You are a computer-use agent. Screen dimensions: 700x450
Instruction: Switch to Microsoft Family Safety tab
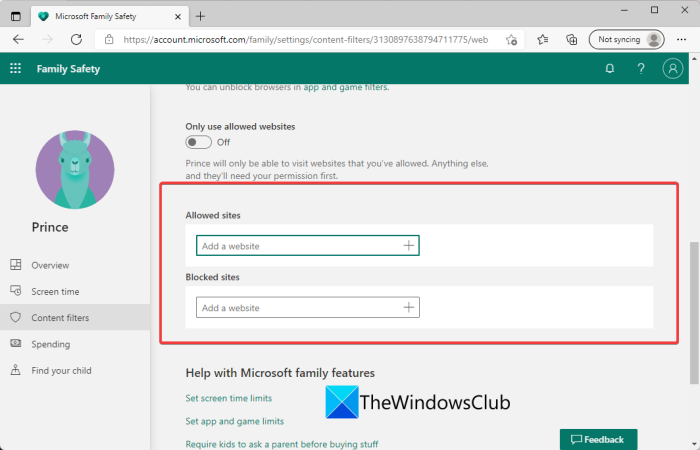tap(110, 17)
